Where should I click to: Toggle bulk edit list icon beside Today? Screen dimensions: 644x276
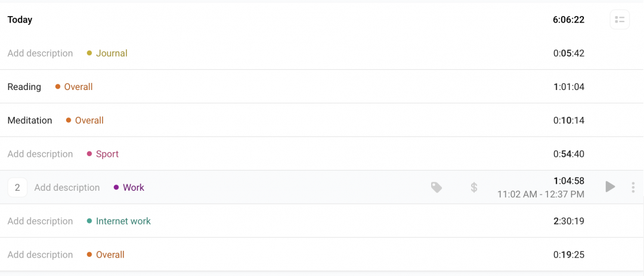pyautogui.click(x=620, y=20)
